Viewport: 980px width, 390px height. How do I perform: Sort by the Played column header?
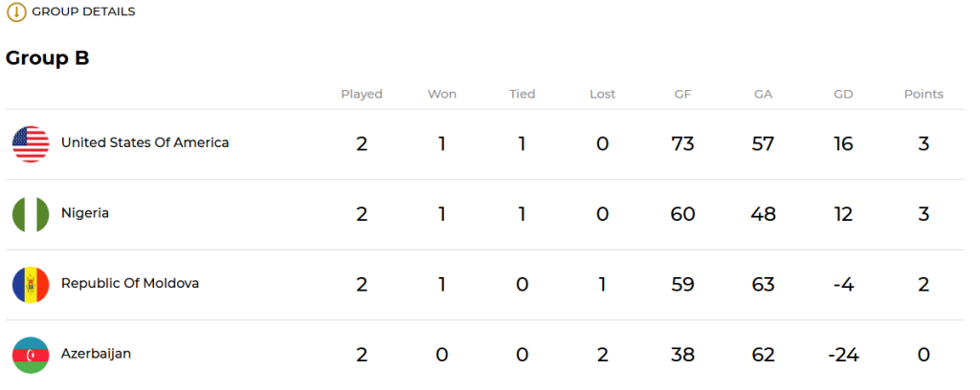coord(362,95)
